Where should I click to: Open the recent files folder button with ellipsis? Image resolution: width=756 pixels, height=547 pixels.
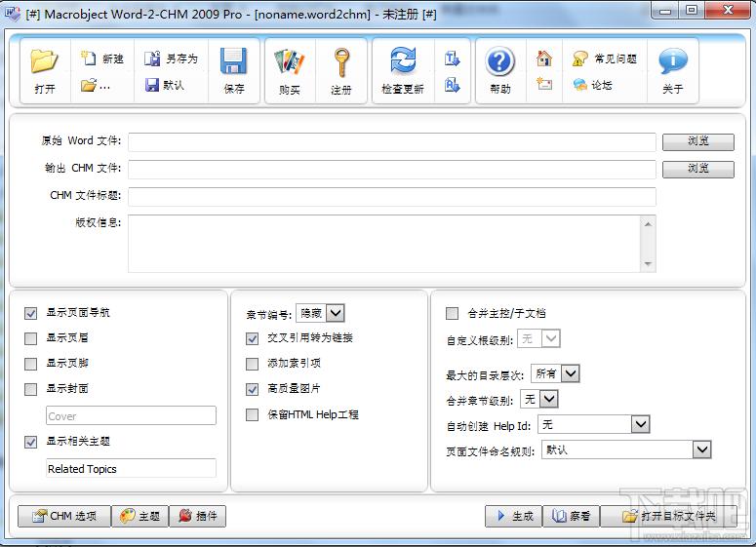(x=96, y=86)
